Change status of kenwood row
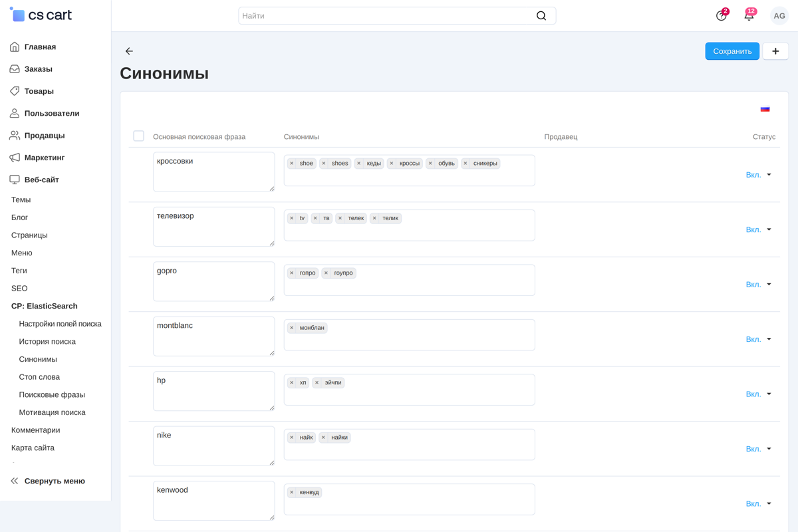The width and height of the screenshot is (798, 532). (x=759, y=504)
